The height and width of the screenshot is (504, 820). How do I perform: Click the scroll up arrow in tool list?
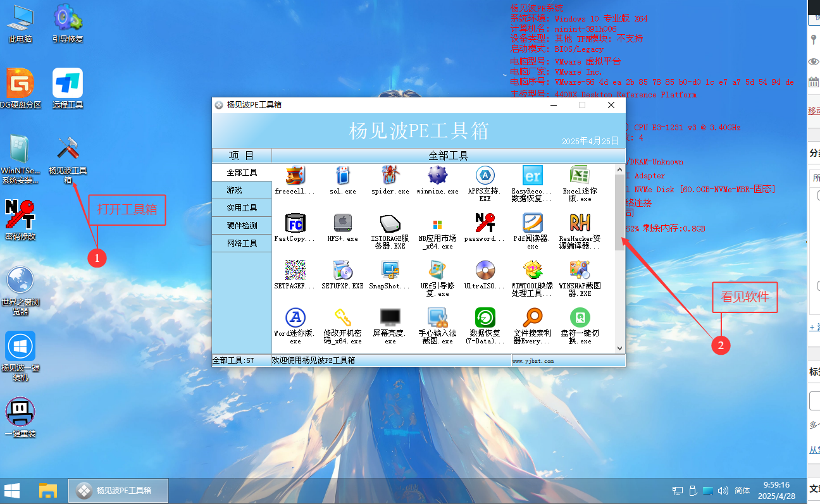619,169
